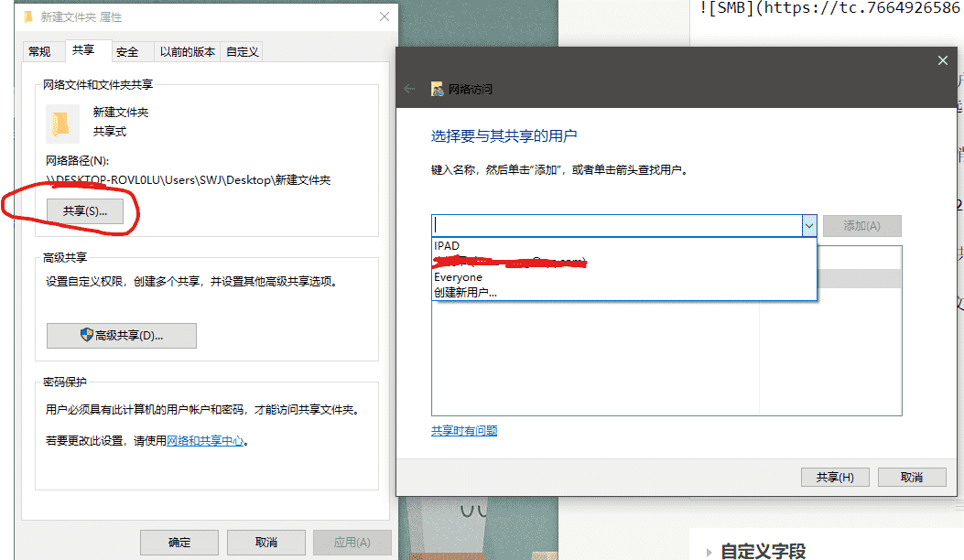Click the 共享(H) button
The height and width of the screenshot is (560, 964).
pyautogui.click(x=834, y=477)
